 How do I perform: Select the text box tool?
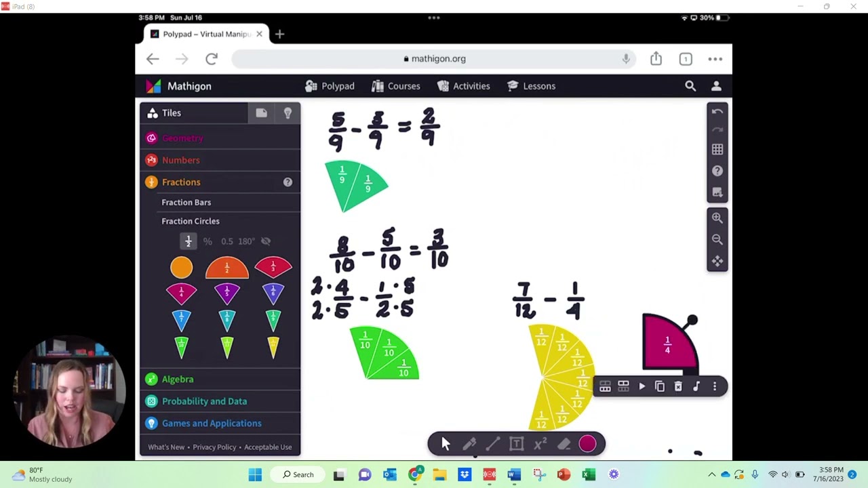tap(517, 444)
